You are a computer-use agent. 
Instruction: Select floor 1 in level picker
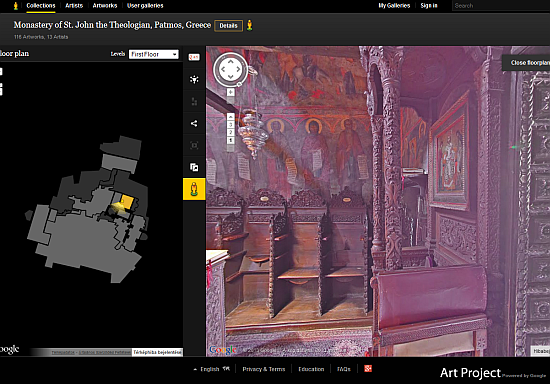230,140
